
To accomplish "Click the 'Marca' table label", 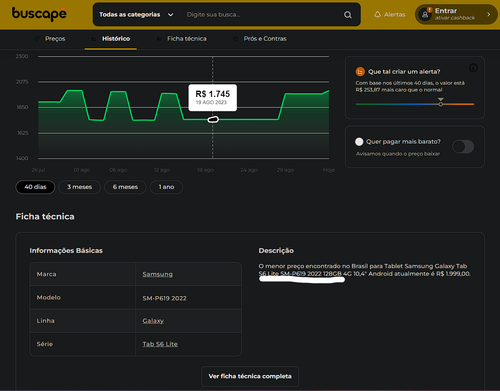I will 46,274.
